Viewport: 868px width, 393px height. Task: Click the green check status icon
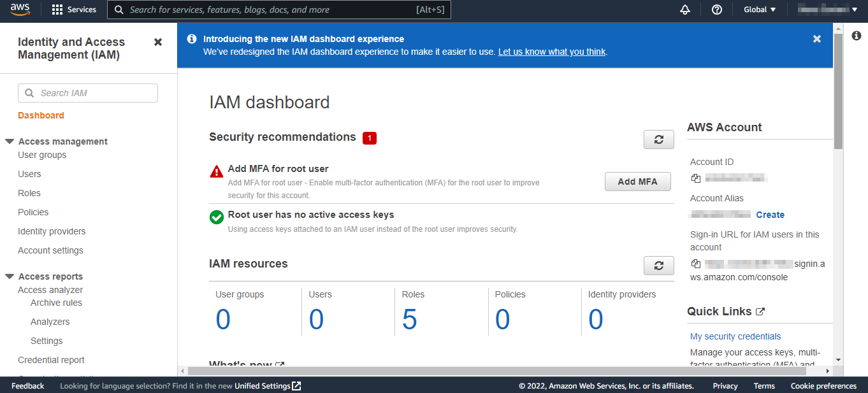coord(217,217)
